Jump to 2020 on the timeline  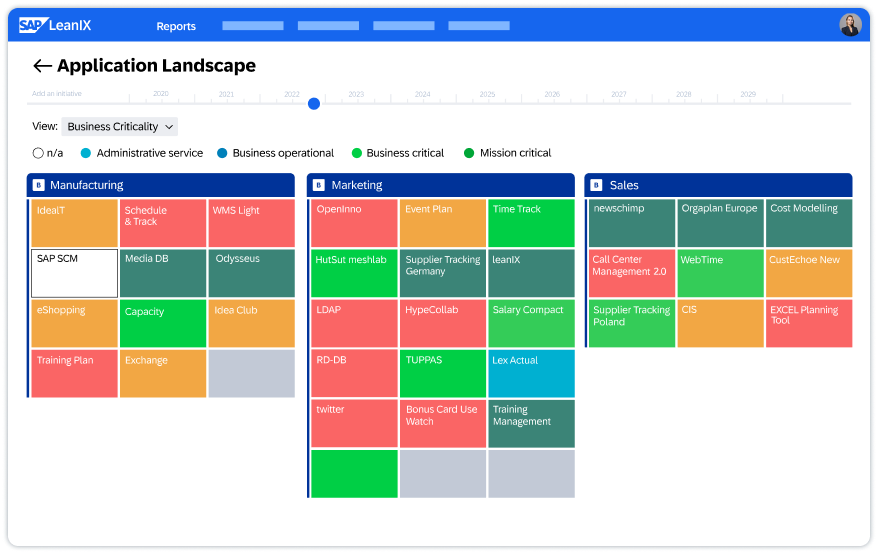[161, 94]
